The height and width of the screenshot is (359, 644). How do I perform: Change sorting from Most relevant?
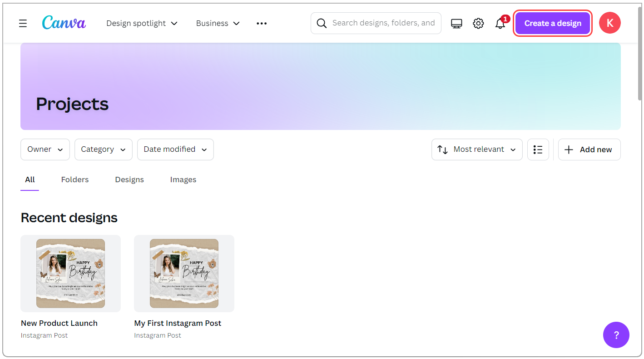click(x=476, y=149)
